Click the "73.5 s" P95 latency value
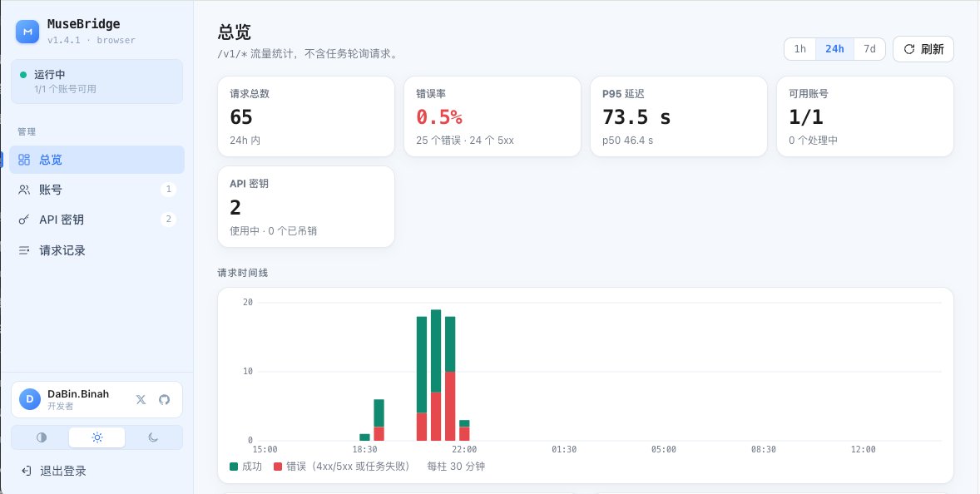 pyautogui.click(x=636, y=116)
